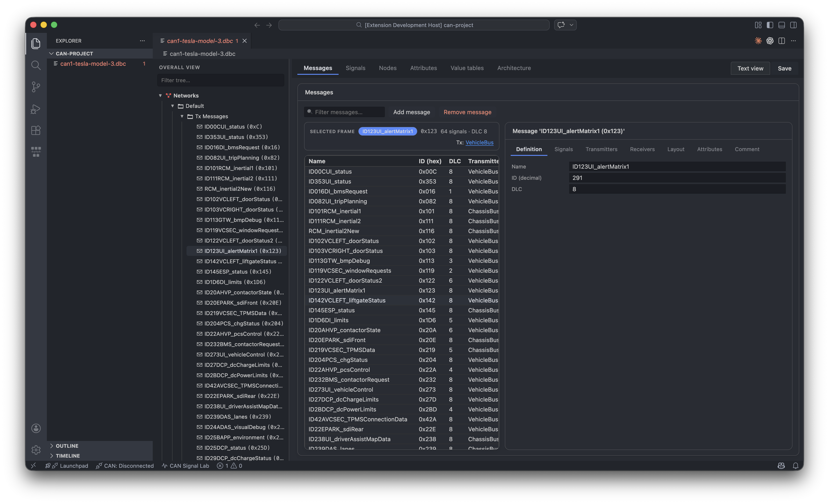Screen dimensions: 829x504
Task: Open notifications bell in status bar
Action: tap(795, 466)
